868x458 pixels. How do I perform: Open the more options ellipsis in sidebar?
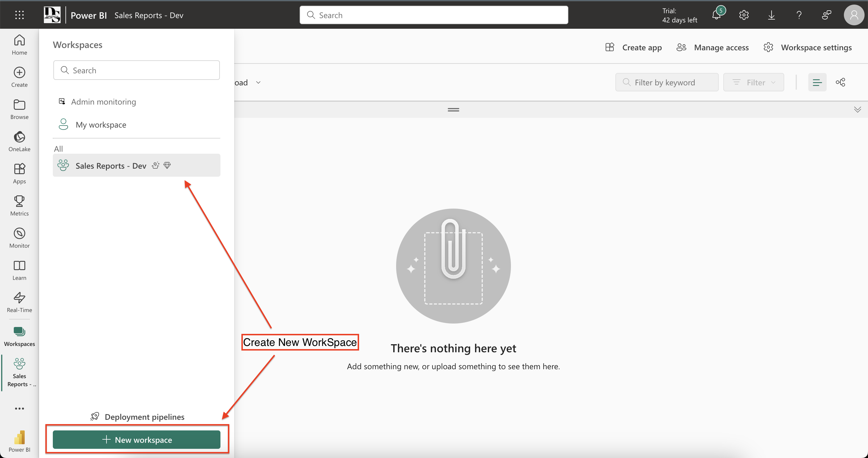coord(19,408)
